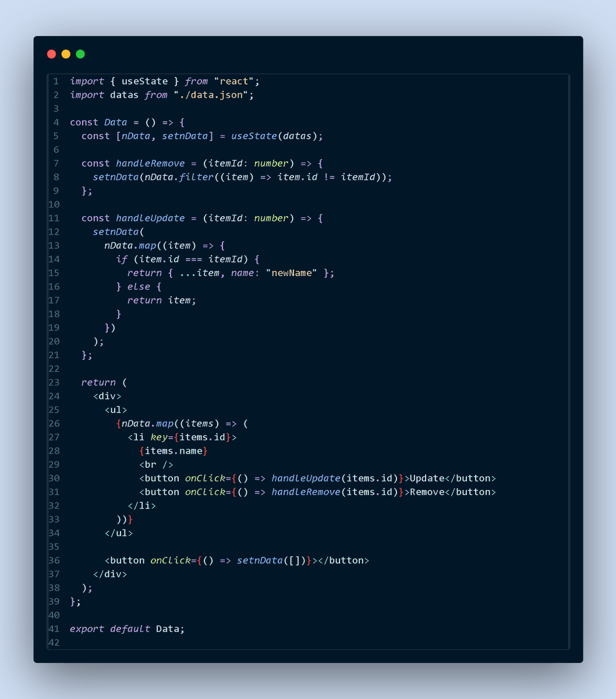Click line number 10 in the gutter
Screen dimensions: 616x699
[54, 204]
